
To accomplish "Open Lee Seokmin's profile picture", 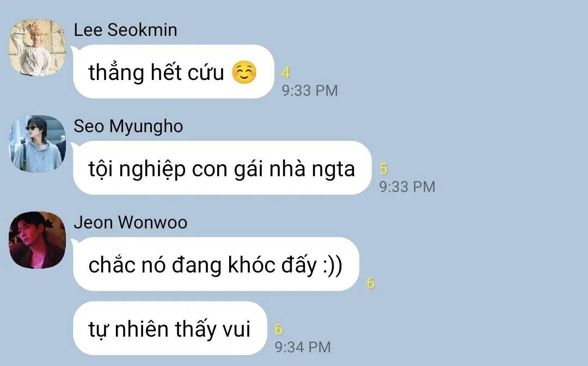I will pos(37,47).
